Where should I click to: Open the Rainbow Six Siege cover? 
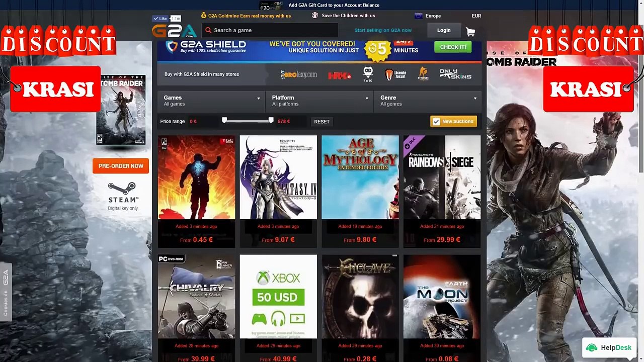click(x=442, y=177)
